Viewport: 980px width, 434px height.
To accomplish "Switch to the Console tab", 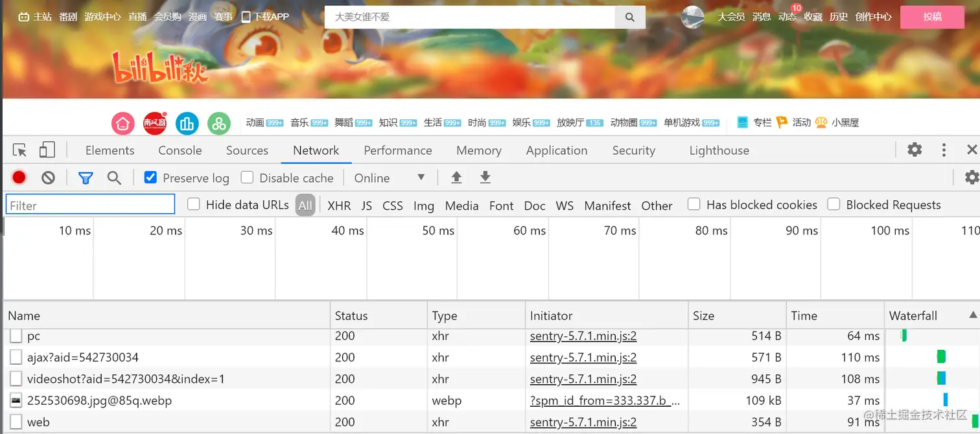I will click(180, 150).
